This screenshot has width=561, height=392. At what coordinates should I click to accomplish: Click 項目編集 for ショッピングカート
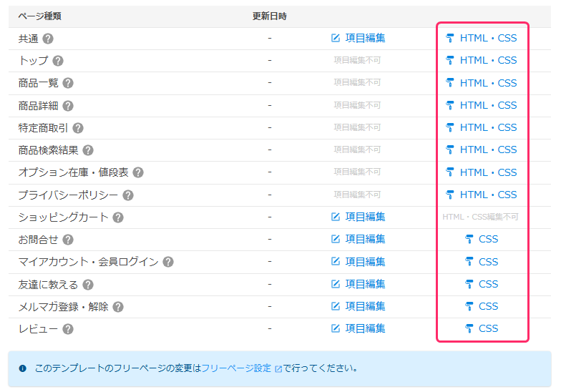358,217
